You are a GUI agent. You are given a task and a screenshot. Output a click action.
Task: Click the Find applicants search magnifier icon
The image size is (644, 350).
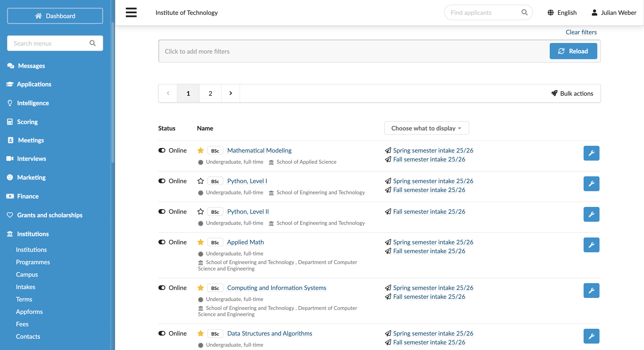click(524, 12)
